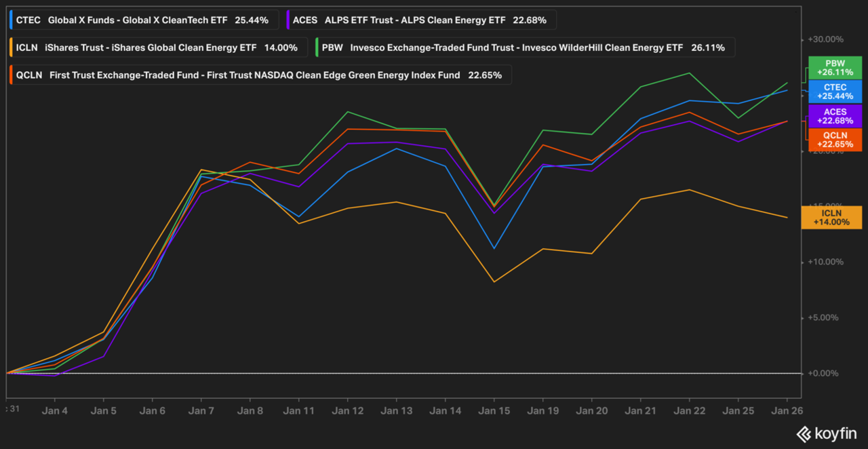Click the orange QCLN +22.65% axis tag
868x449 pixels.
(835, 139)
